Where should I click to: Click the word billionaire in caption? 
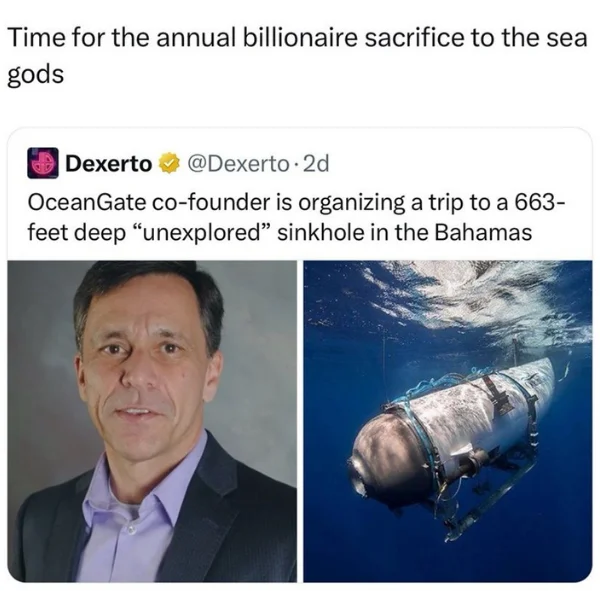[299, 39]
